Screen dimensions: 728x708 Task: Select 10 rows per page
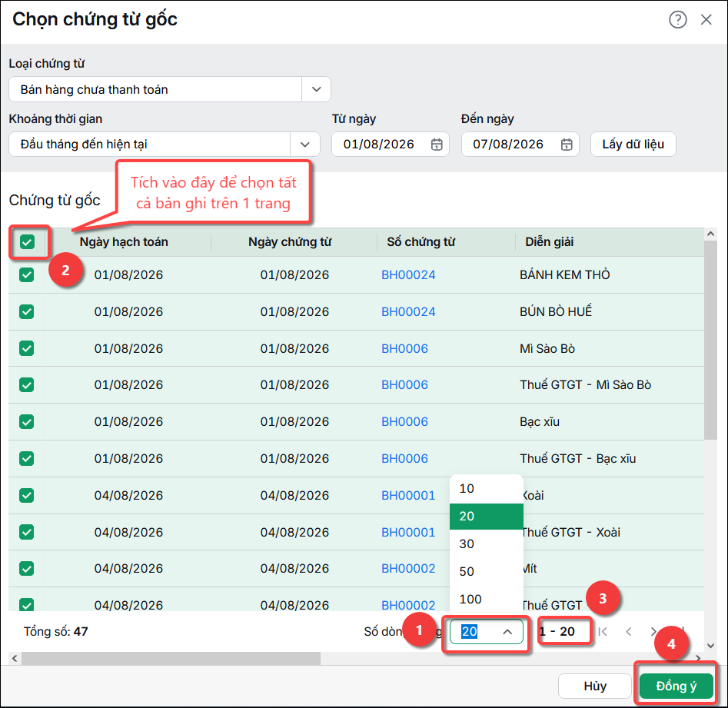(486, 488)
